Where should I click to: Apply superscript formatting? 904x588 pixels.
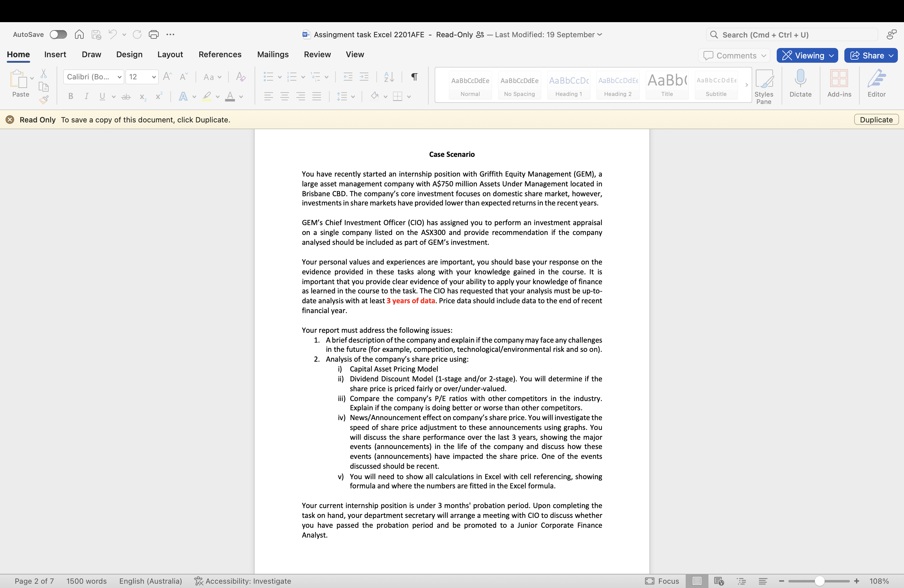[158, 97]
